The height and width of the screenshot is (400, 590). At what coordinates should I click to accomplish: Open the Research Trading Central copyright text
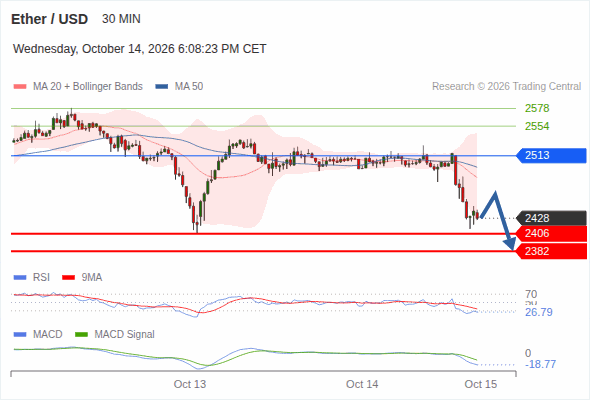click(x=506, y=87)
